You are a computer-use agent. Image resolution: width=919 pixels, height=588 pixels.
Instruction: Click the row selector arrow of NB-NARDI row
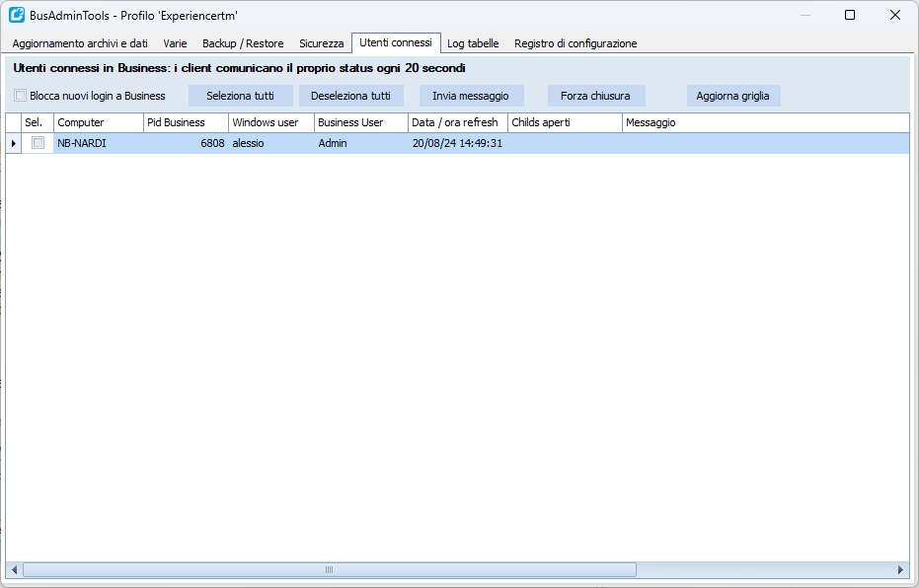point(14,143)
